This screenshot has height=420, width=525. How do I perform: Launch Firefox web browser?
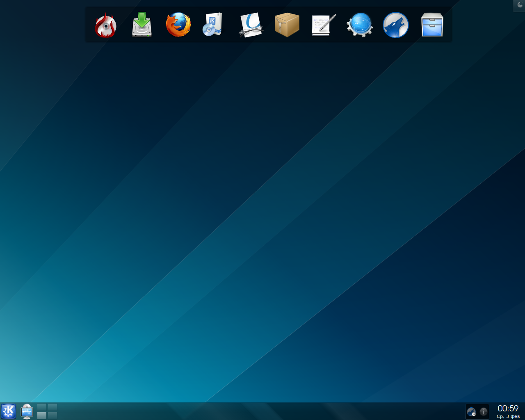point(178,25)
